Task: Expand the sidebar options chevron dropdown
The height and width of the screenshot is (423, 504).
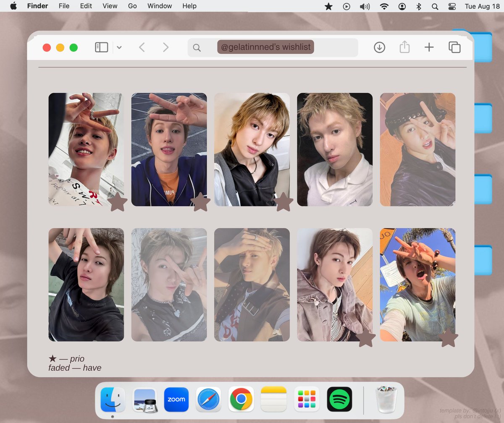Action: pos(119,48)
